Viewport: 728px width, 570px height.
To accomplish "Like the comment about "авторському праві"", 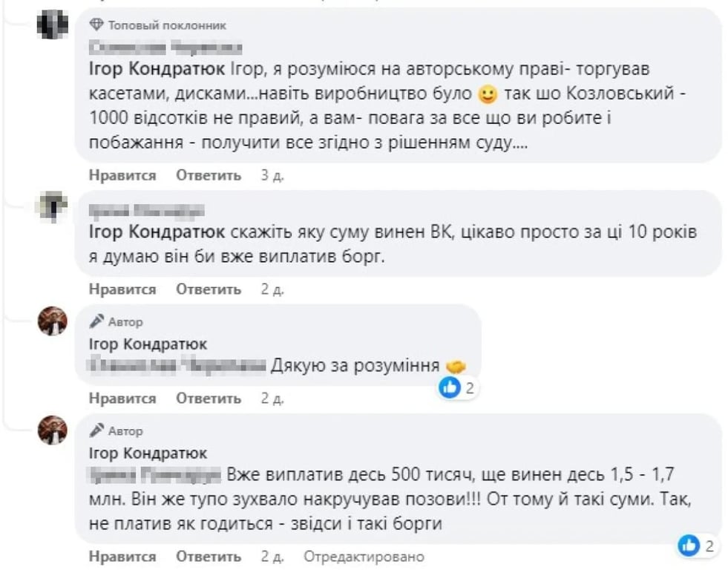I will pyautogui.click(x=122, y=176).
